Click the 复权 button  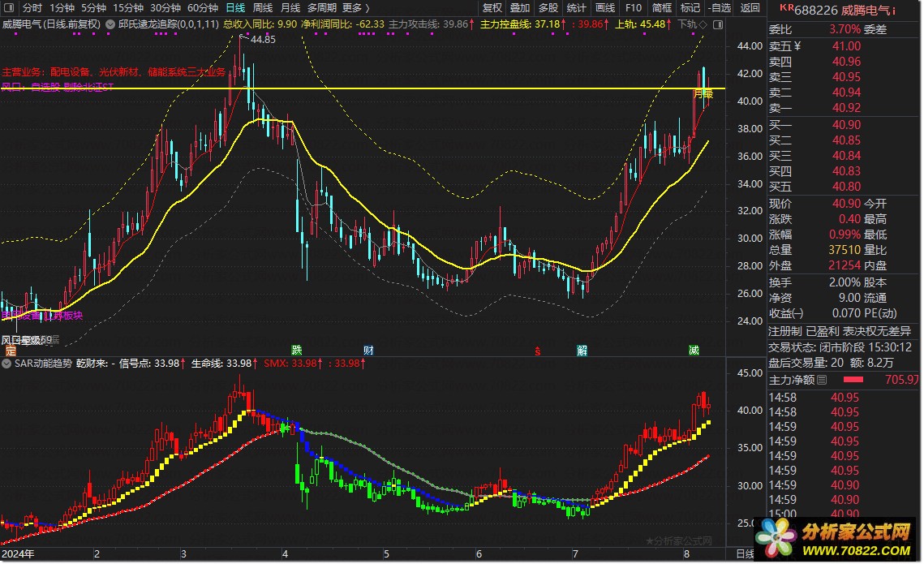[x=492, y=7]
